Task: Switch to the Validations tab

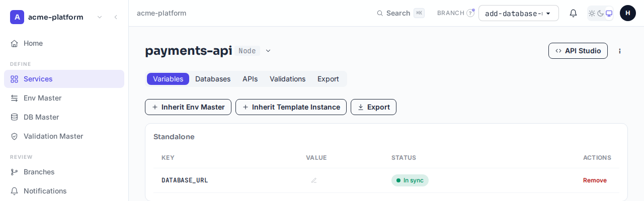Action: pyautogui.click(x=287, y=79)
